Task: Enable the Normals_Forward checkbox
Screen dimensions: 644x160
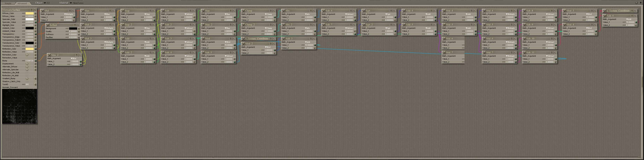Action: pos(27,88)
